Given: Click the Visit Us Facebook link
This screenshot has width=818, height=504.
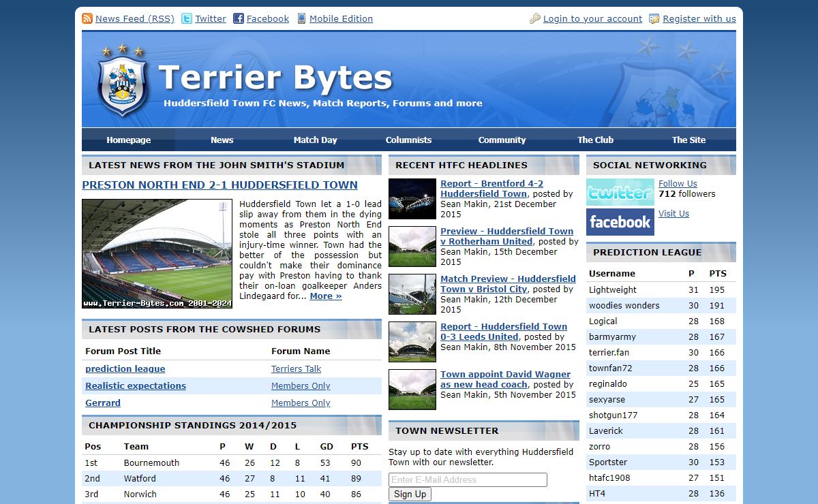Looking at the screenshot, I should (673, 213).
